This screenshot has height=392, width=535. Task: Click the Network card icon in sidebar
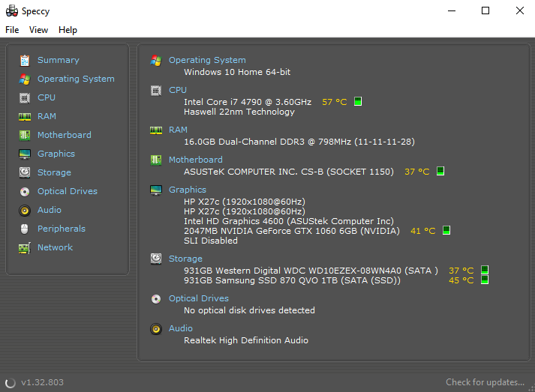[x=25, y=248]
